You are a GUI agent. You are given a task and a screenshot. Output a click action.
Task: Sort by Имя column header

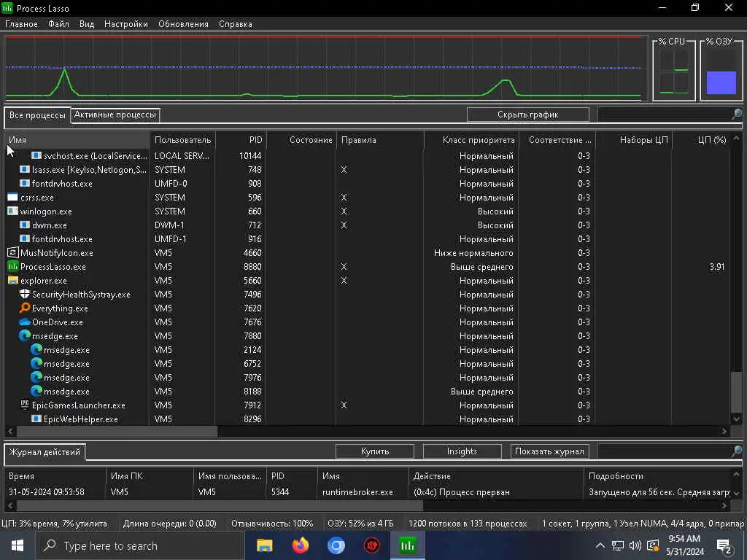point(77,140)
